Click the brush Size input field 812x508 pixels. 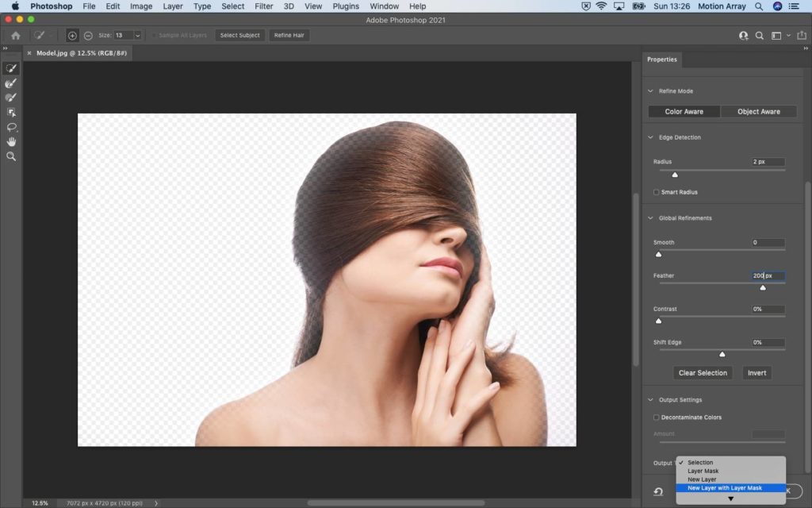click(124, 35)
